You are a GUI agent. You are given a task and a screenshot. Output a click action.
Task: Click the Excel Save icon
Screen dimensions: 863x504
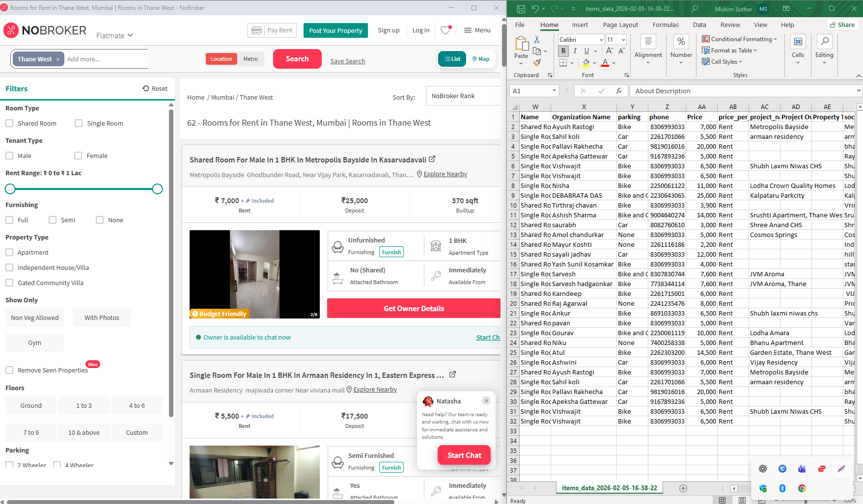521,9
